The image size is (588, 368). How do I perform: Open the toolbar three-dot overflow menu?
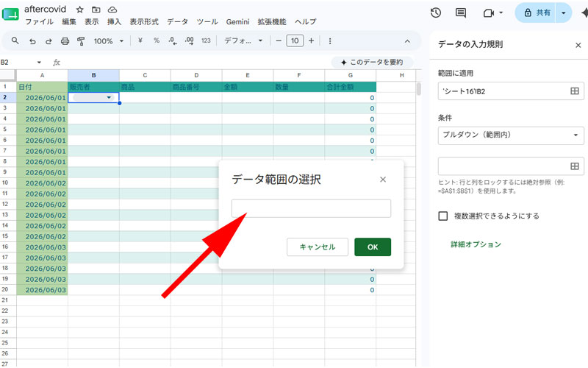click(330, 41)
